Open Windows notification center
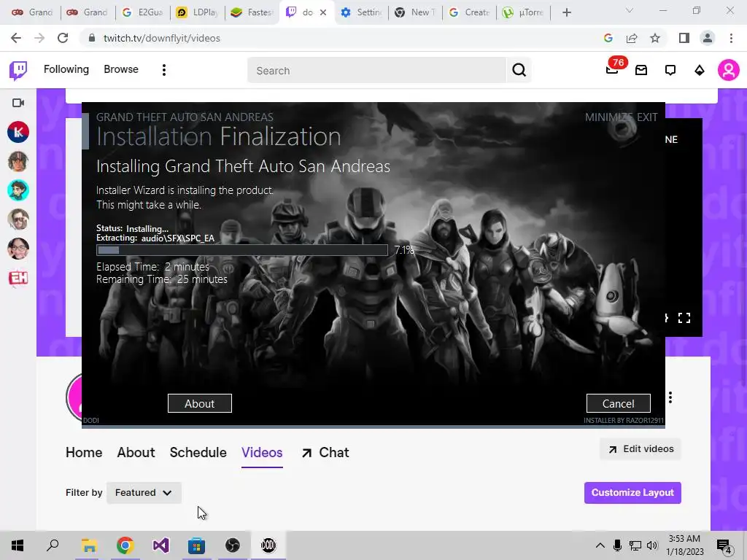Screen dimensions: 747x560 click(724, 545)
